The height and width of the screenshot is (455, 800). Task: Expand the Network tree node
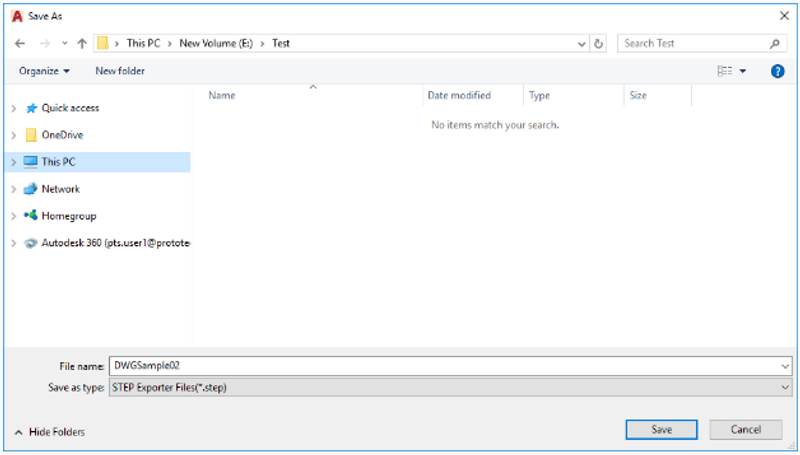(x=14, y=189)
